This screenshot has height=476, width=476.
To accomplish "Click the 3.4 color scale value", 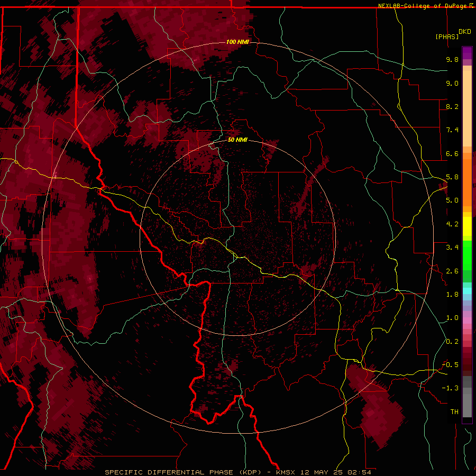I will tap(452, 248).
